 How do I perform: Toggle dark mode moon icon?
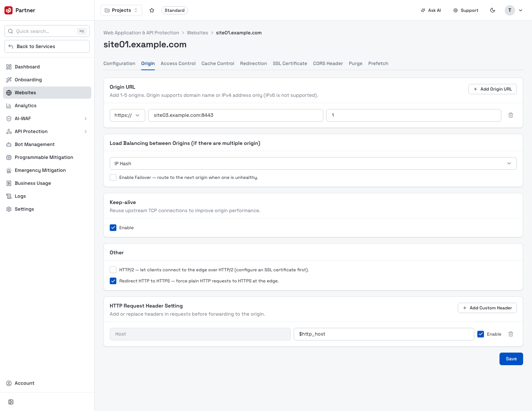(492, 10)
